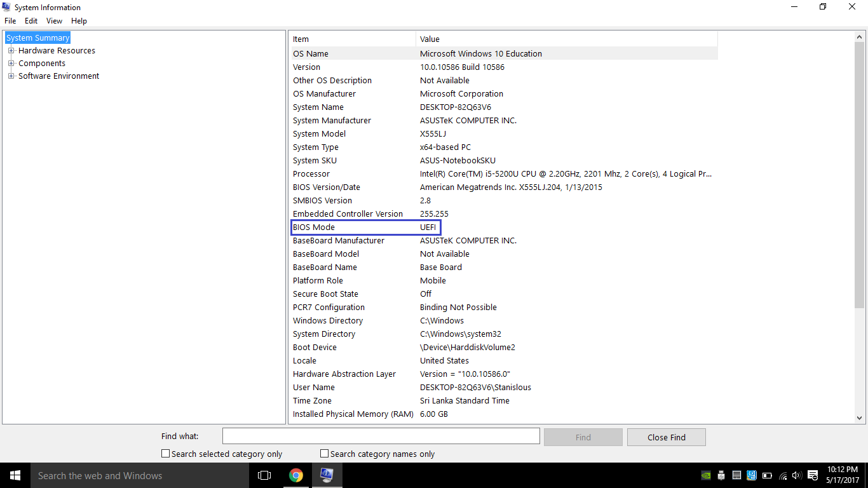Click the value 10.0.10586 Build 10586
868x488 pixels.
click(x=462, y=67)
